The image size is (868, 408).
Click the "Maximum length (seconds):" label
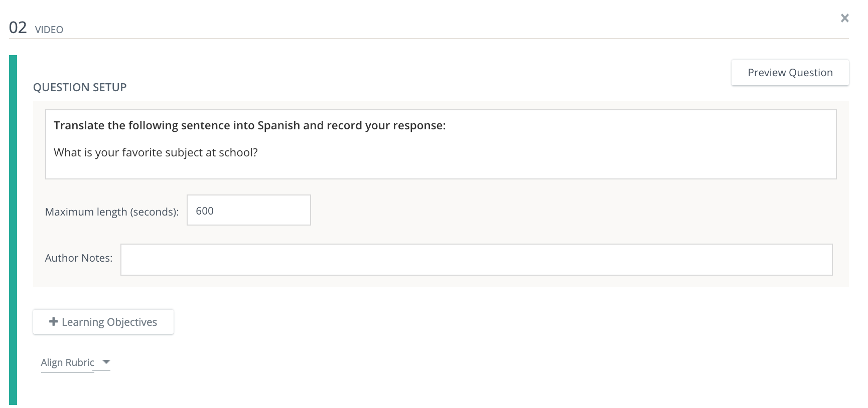(x=112, y=212)
